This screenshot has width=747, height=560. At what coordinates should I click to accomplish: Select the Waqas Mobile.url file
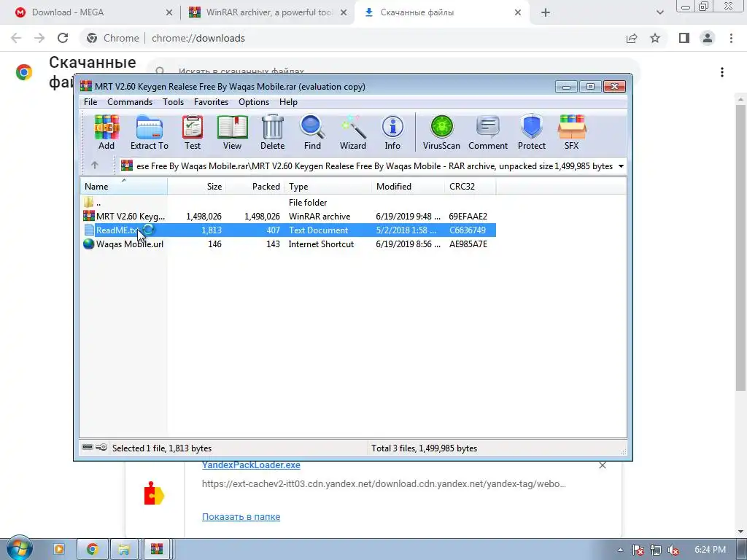pyautogui.click(x=287, y=244)
